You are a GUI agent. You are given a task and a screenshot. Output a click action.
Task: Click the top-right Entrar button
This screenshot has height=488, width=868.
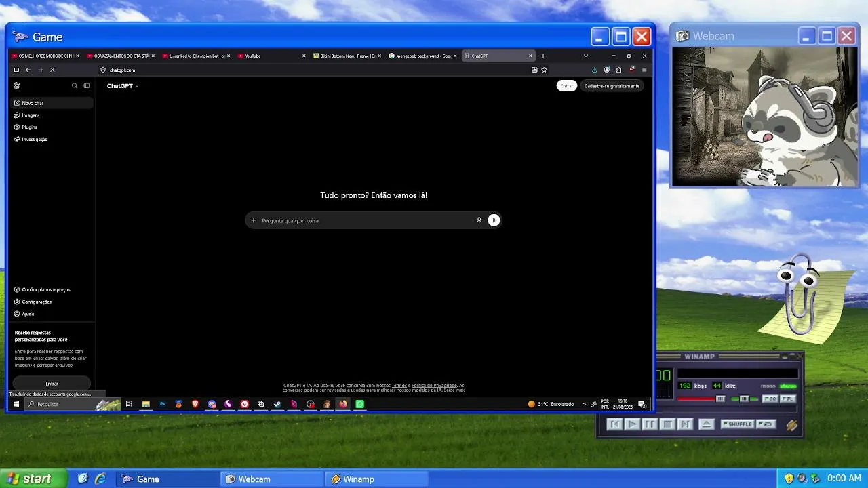[x=567, y=86]
